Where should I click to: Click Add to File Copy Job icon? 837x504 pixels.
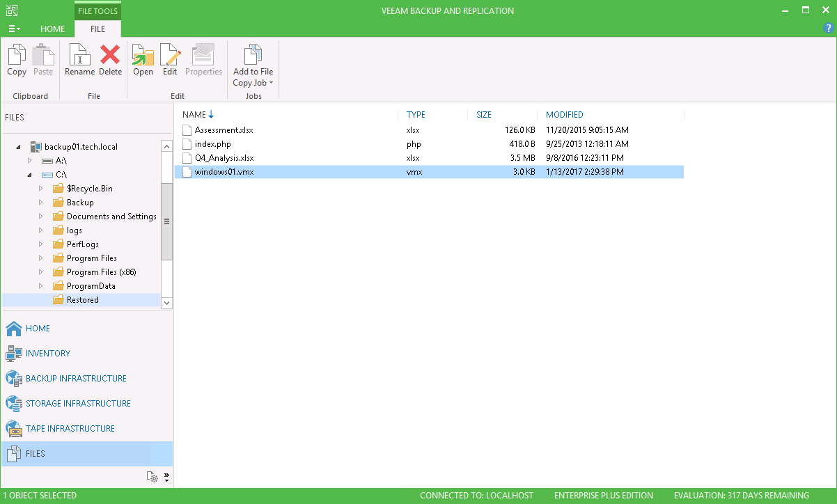coord(253,54)
